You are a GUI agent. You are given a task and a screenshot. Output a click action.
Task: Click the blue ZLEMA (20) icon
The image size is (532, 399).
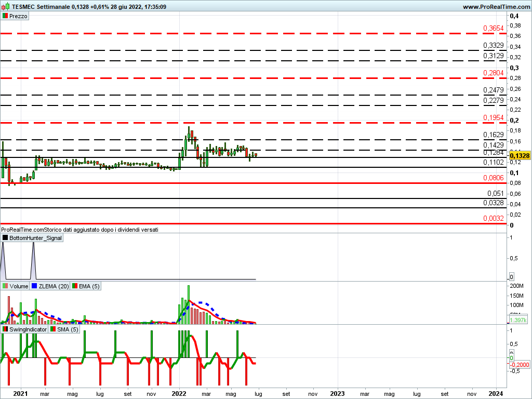click(x=35, y=286)
